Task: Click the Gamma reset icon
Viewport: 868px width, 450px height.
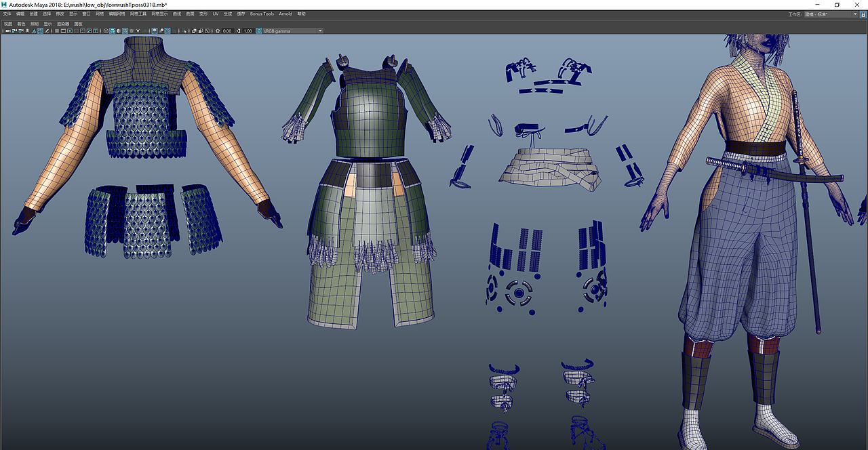Action: point(239,30)
